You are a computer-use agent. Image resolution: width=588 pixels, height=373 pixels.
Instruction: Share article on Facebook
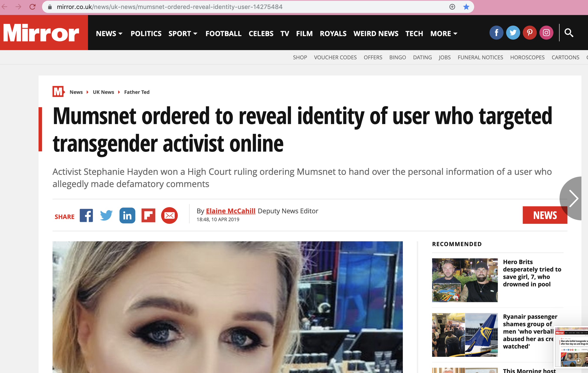[86, 215]
